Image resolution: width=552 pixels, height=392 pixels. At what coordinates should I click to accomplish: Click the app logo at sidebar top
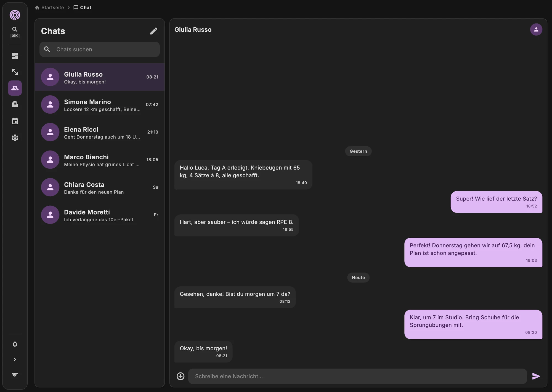point(15,15)
